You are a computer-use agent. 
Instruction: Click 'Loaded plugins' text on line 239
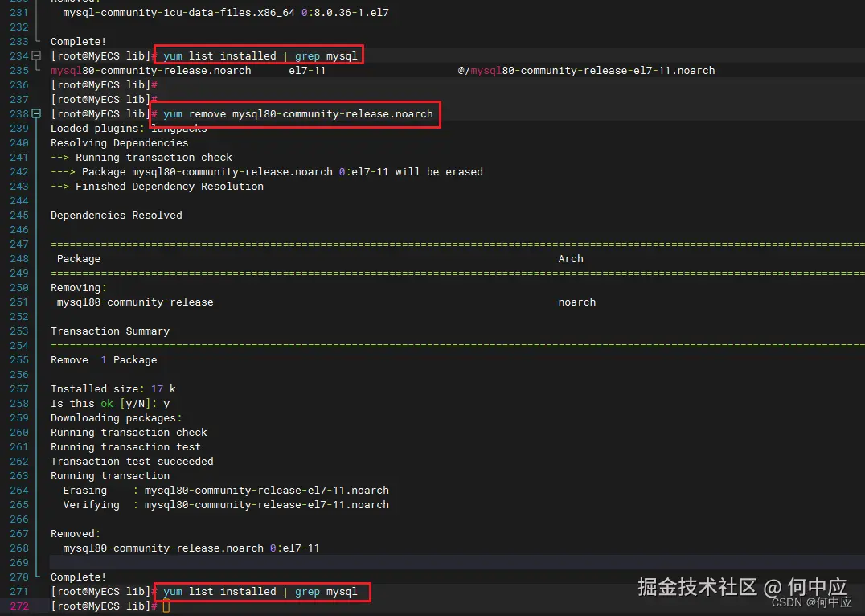pyautogui.click(x=94, y=129)
